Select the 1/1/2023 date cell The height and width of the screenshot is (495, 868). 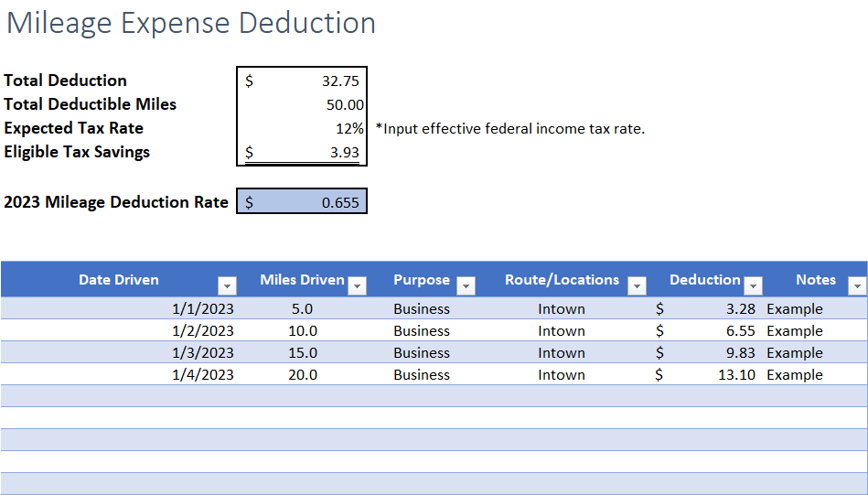point(119,307)
